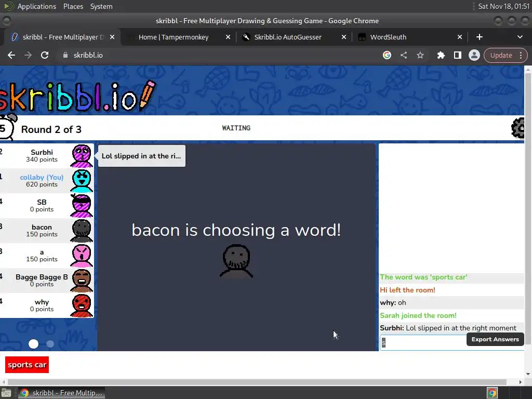This screenshot has height=399, width=532.
Task: Click 'Sarah joined the room!' message
Action: 418,315
